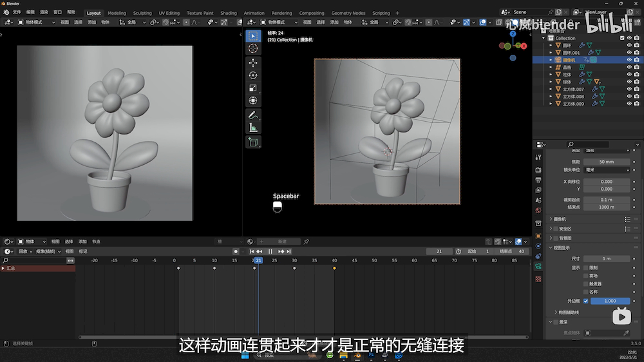Viewport: 644px width, 362px height.
Task: Expand the 汇总 channel in timeline
Action: click(3, 269)
